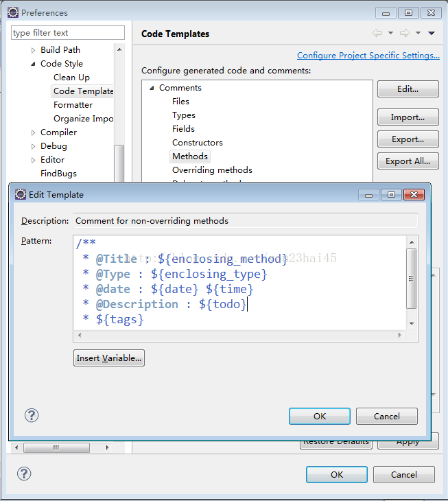This screenshot has width=448, height=501.
Task: Select Files comment template
Action: point(180,102)
